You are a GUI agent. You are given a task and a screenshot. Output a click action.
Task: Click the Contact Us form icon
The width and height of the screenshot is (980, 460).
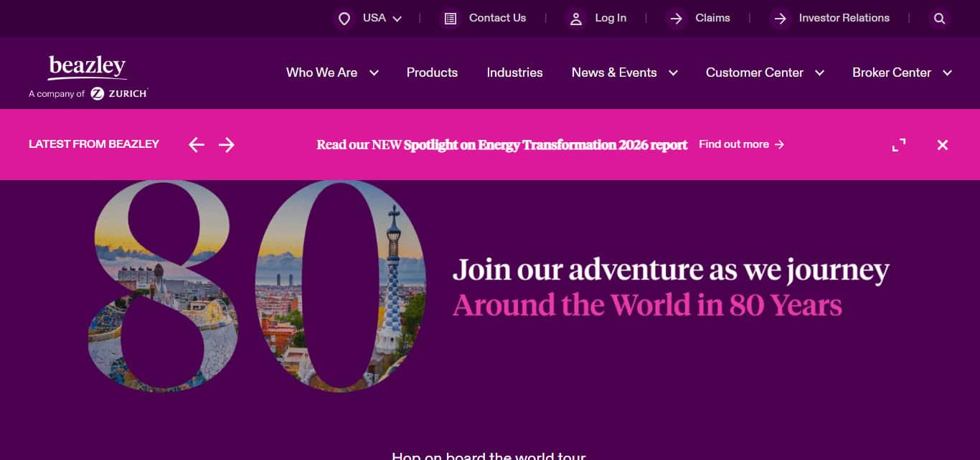click(451, 19)
